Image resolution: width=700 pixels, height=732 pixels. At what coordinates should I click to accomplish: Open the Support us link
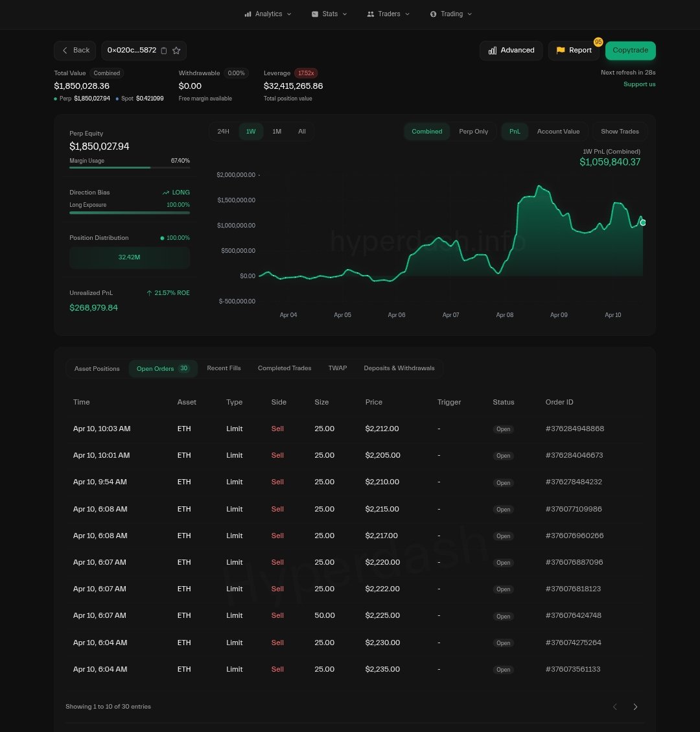pyautogui.click(x=639, y=84)
